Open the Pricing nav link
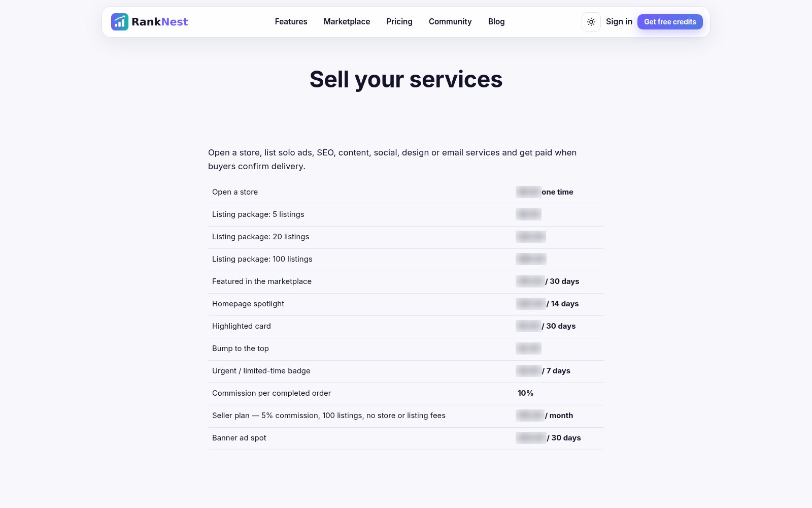 [x=399, y=22]
